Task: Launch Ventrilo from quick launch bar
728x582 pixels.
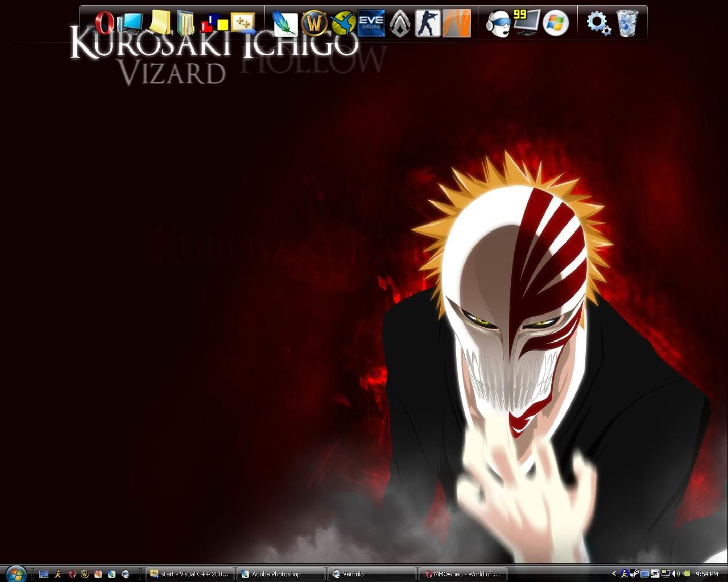Action: click(x=125, y=574)
